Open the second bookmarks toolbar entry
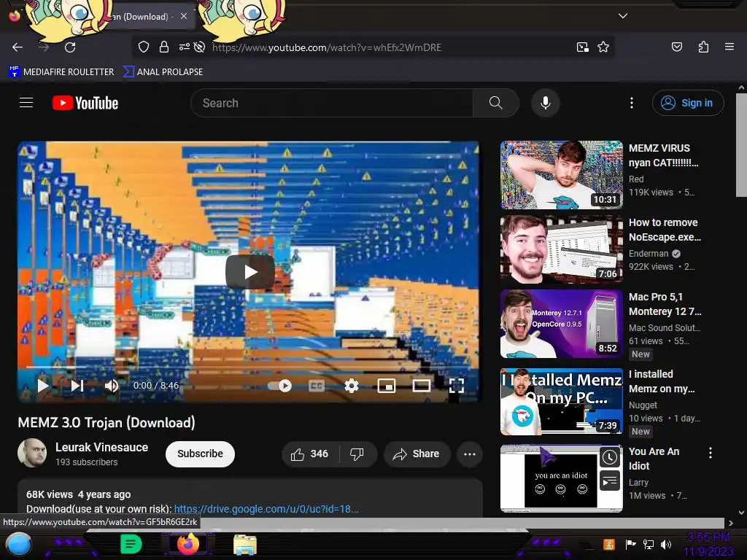Screen dimensions: 747x560 (x=163, y=72)
